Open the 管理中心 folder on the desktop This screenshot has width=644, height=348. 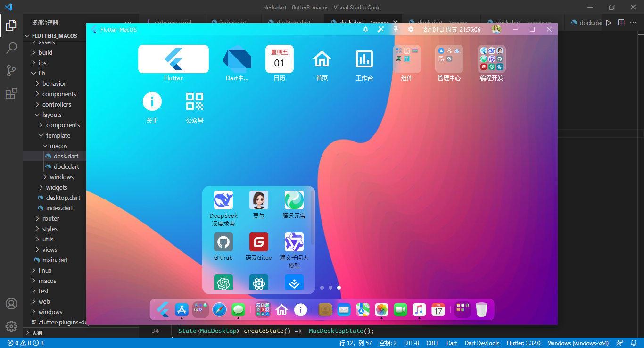coord(449,59)
